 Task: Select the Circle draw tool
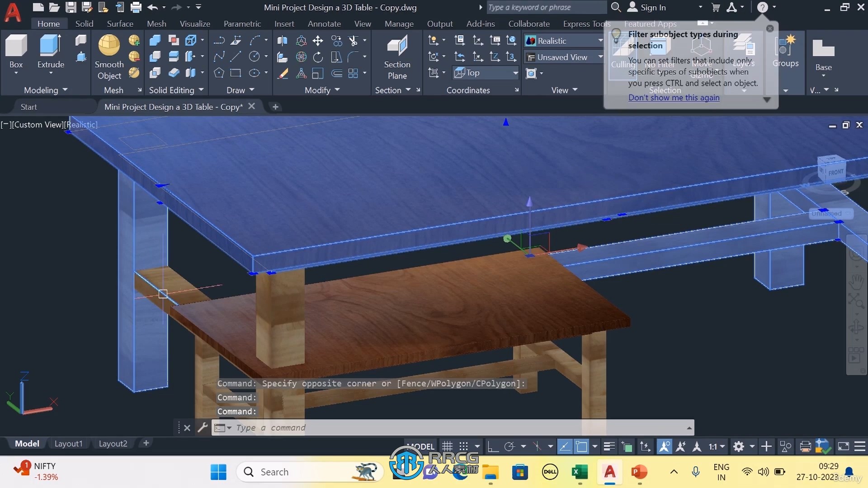(255, 56)
